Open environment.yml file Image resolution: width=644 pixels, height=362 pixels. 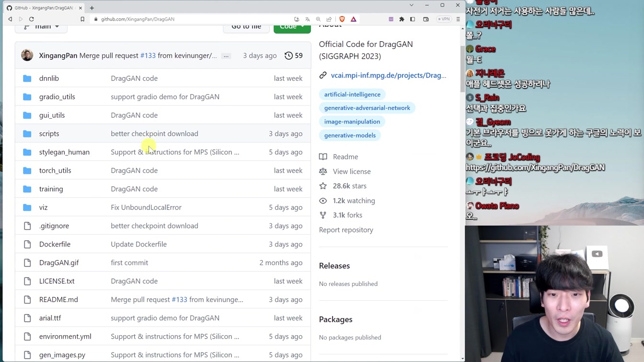[x=65, y=336]
